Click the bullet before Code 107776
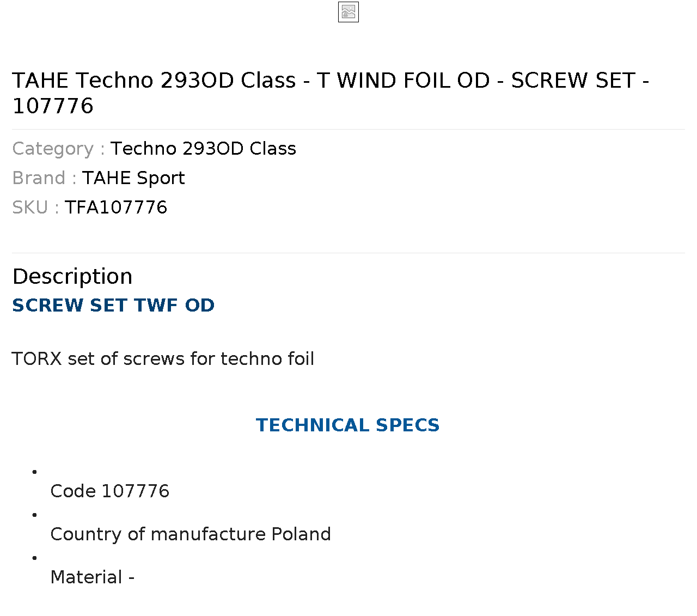Image resolution: width=697 pixels, height=616 pixels. [x=34, y=472]
